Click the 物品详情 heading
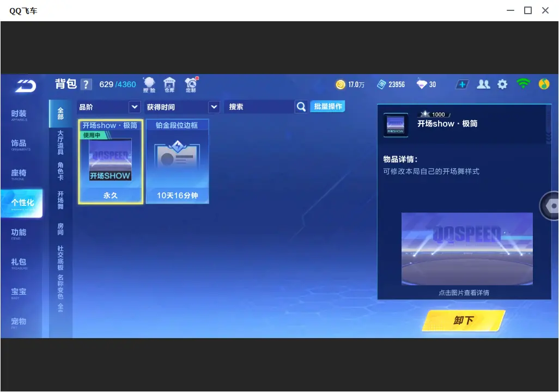559x392 pixels. pos(400,160)
